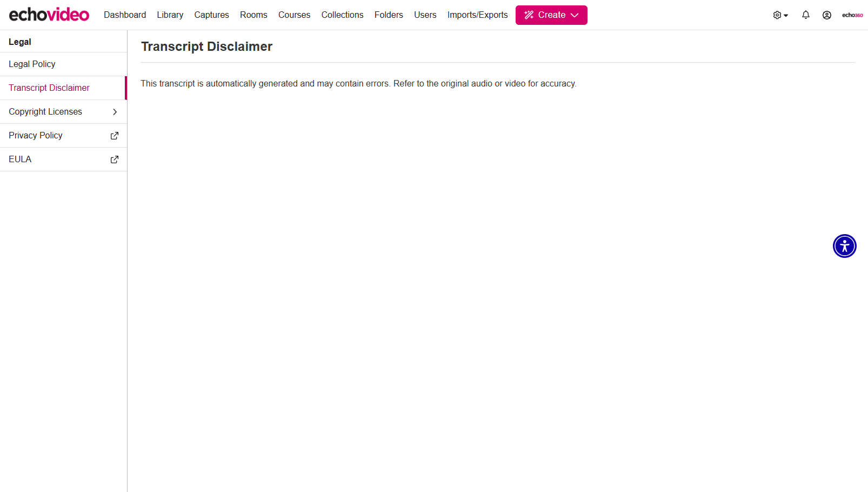This screenshot has height=492, width=868.
Task: Click the echo360 logo at top right
Action: [852, 15]
